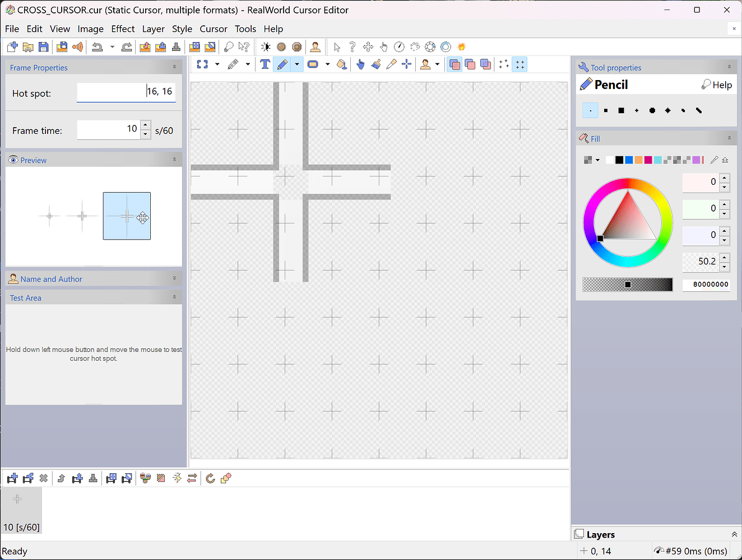
Task: Toggle the second overlapping squares blend mode
Action: tap(470, 64)
